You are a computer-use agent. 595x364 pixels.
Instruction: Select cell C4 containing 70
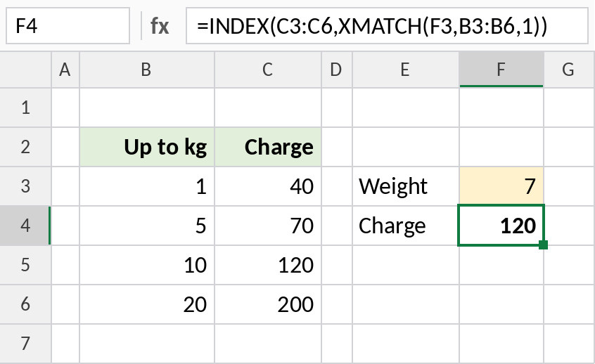pos(268,226)
